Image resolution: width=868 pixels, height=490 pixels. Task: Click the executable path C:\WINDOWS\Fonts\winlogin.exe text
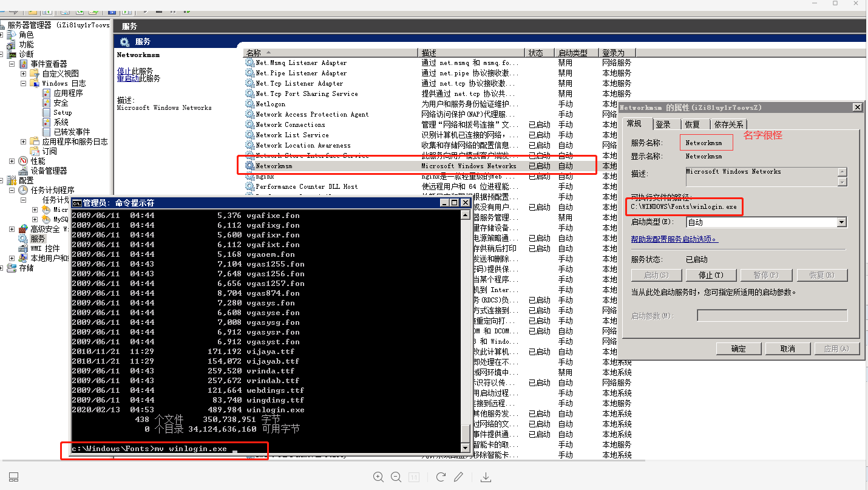click(x=684, y=207)
